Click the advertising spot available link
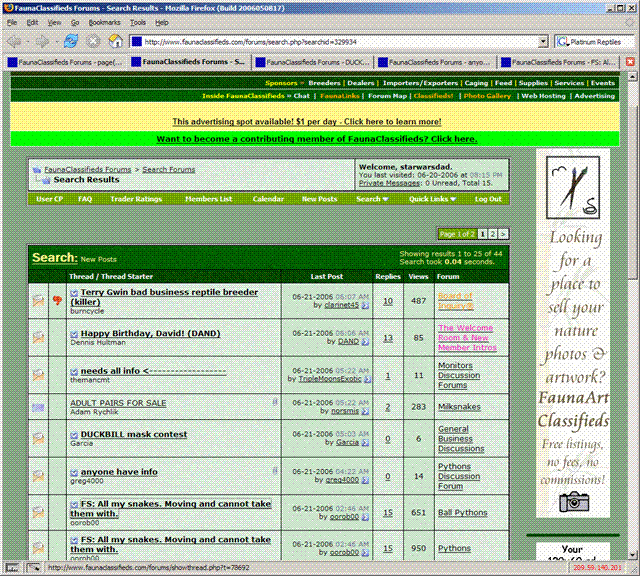This screenshot has width=640, height=576. [x=307, y=122]
